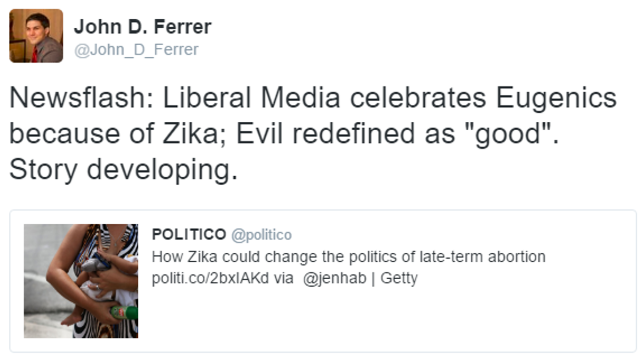The height and width of the screenshot is (360, 644).
Task: Click the "Newsflash: Liberal Media" tweet text line
Action: pyautogui.click(x=312, y=98)
